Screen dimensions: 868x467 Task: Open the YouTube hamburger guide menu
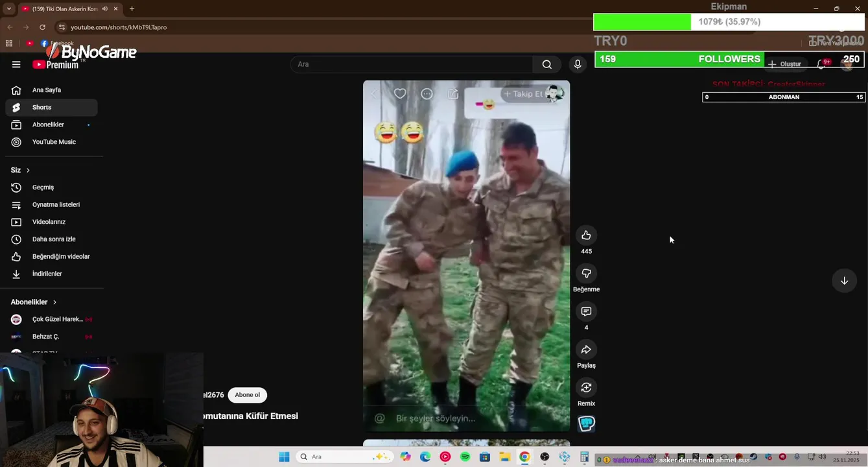point(16,64)
